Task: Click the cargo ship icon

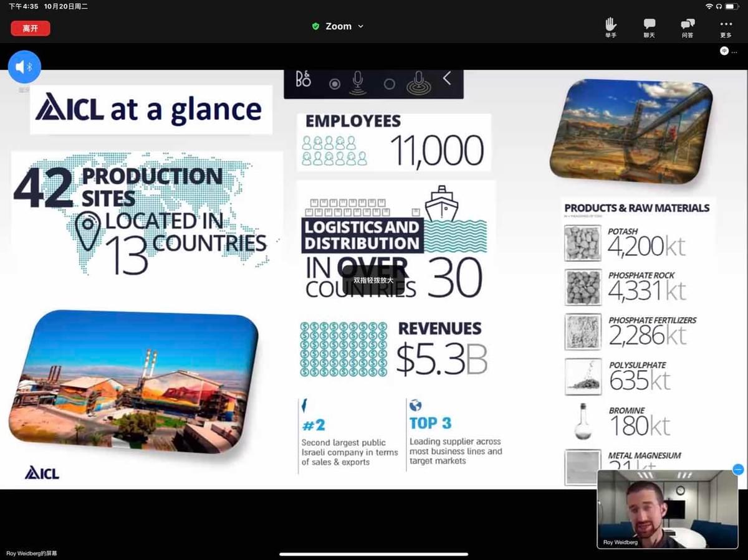Action: click(x=442, y=203)
